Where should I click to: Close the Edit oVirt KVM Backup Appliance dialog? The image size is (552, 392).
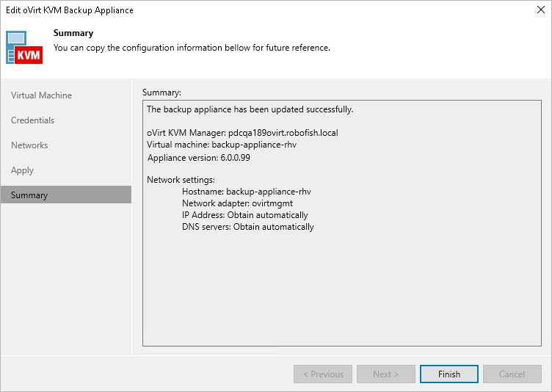[541, 10]
